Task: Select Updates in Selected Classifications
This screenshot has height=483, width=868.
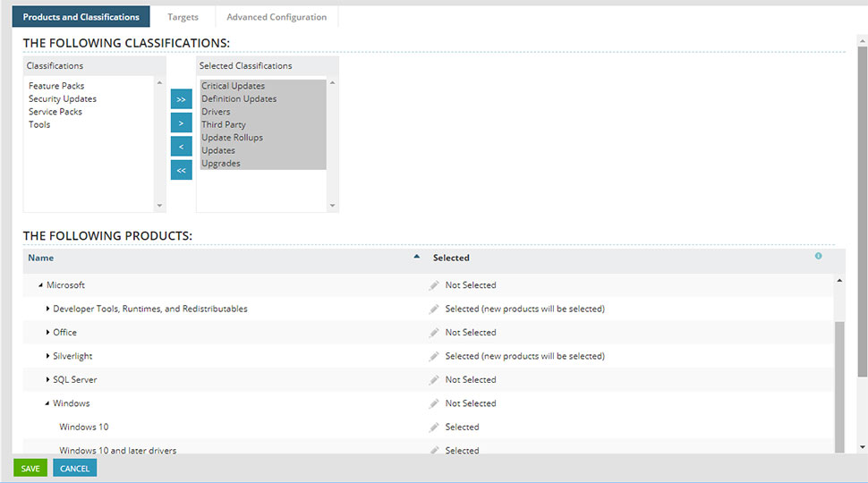Action: click(218, 150)
